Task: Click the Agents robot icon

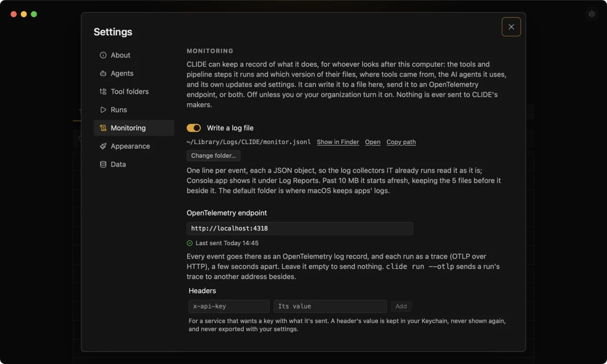Action: [x=103, y=73]
